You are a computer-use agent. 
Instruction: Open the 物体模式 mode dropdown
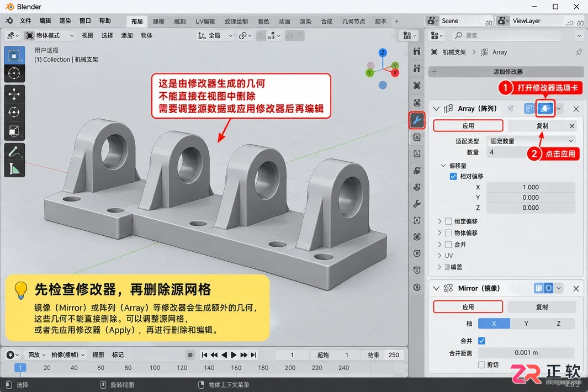(x=50, y=36)
